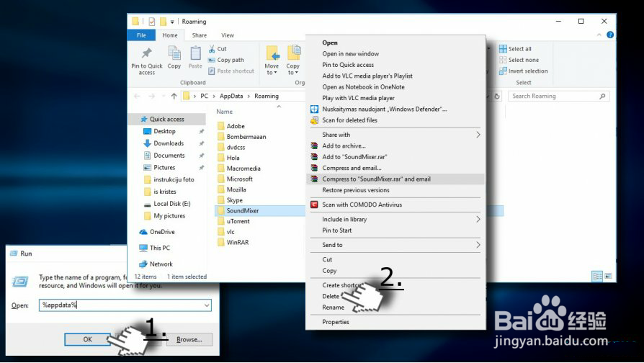
Task: Switch to details view layout icon
Action: [597, 277]
